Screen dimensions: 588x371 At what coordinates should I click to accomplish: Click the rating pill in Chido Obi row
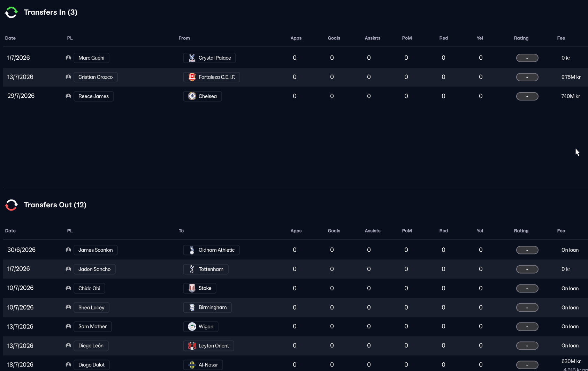tap(527, 288)
